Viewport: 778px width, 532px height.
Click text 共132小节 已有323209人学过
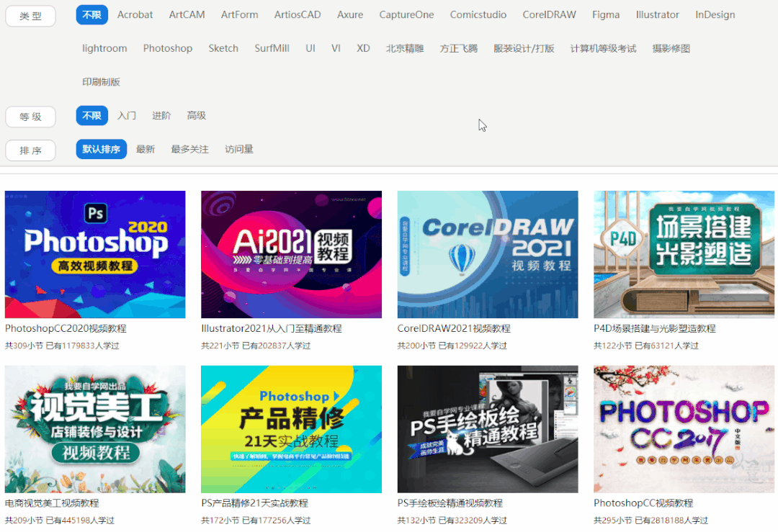point(452,520)
